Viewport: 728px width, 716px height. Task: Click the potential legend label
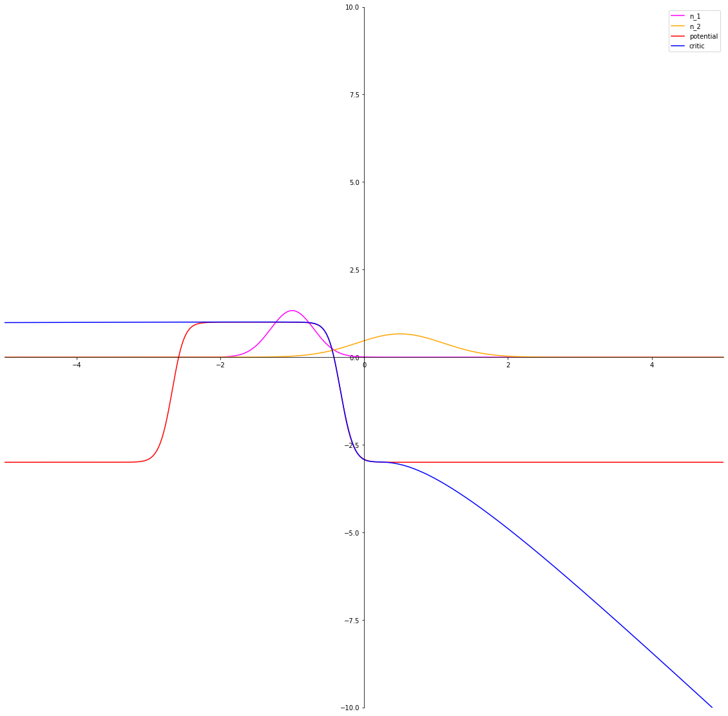(704, 36)
